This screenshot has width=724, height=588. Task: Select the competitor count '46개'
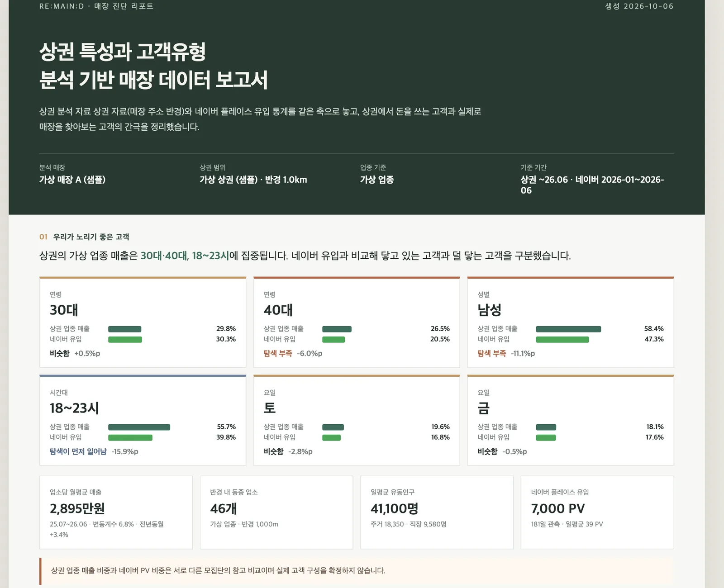pyautogui.click(x=224, y=508)
